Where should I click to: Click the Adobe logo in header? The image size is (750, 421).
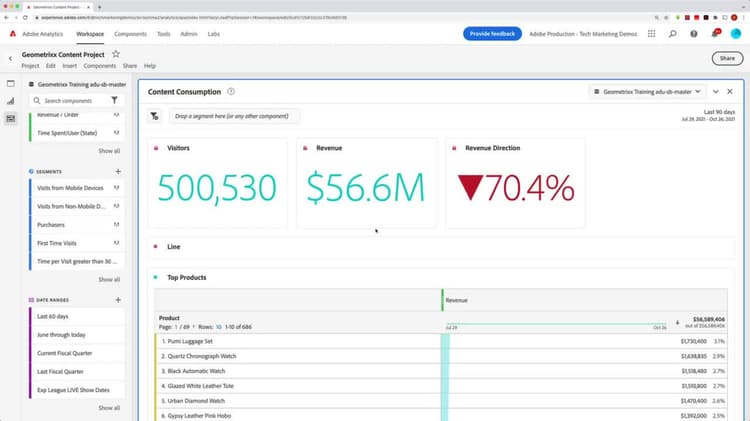pyautogui.click(x=13, y=33)
